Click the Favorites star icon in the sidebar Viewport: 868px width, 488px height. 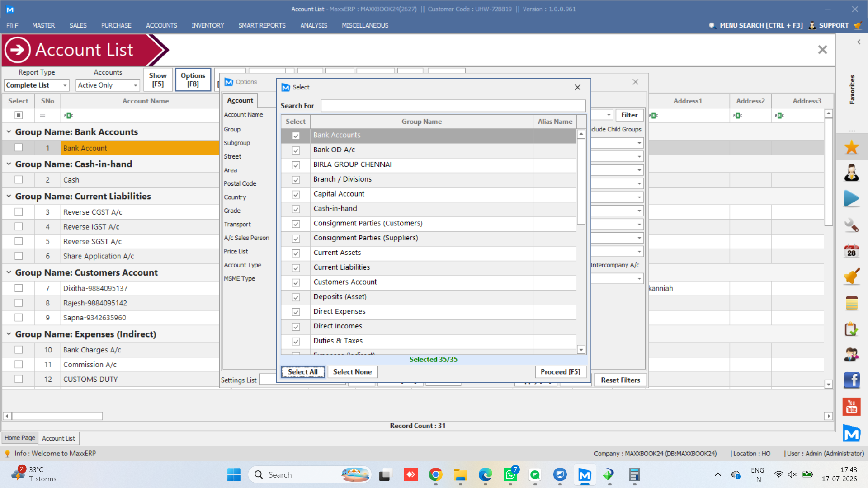pos(851,147)
